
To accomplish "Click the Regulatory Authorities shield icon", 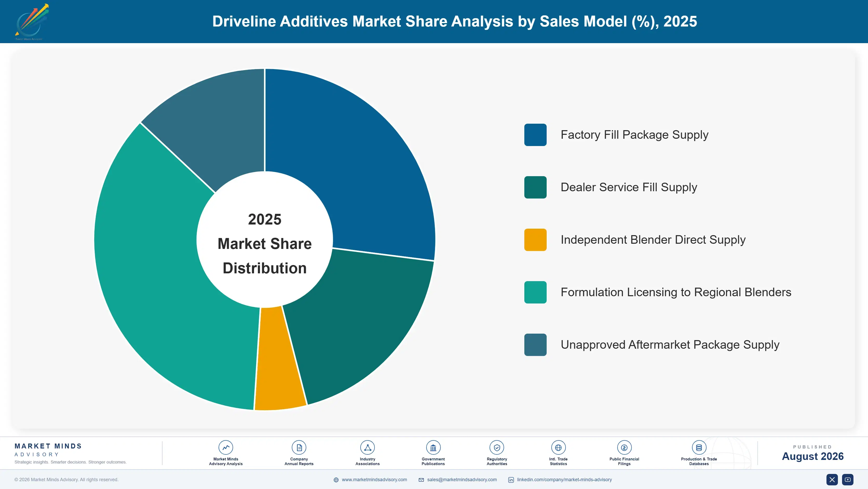I will [497, 447].
